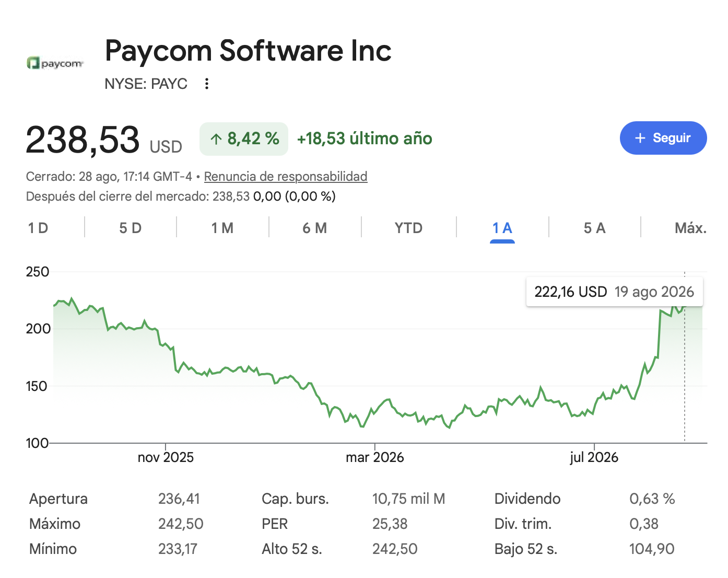
Task: Select the YTD tab
Action: 408,228
